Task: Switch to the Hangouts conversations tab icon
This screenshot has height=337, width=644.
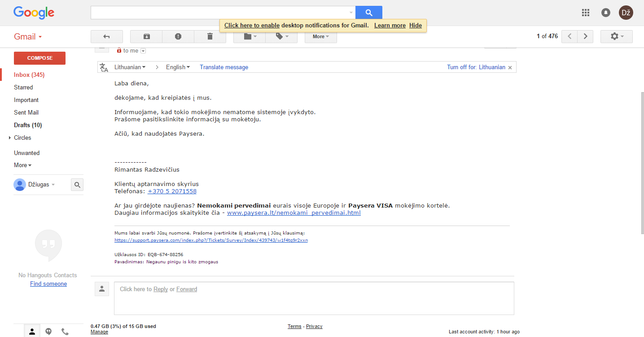Action: coord(48,332)
